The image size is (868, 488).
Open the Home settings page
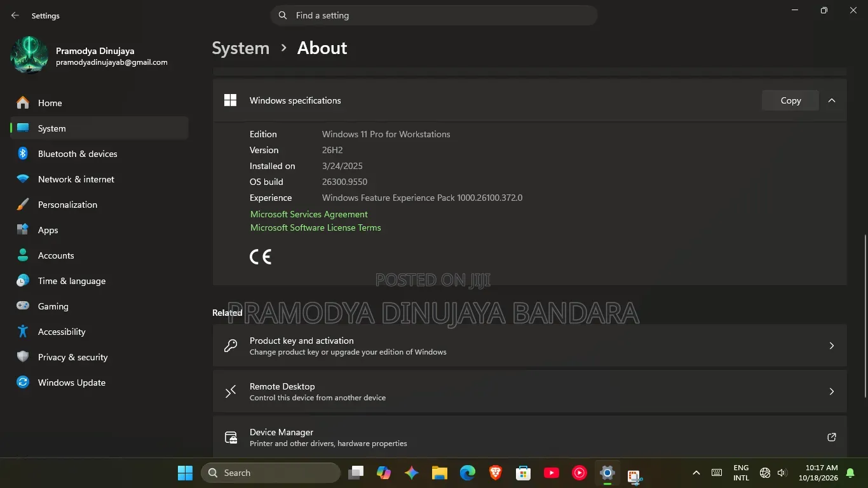pyautogui.click(x=99, y=103)
